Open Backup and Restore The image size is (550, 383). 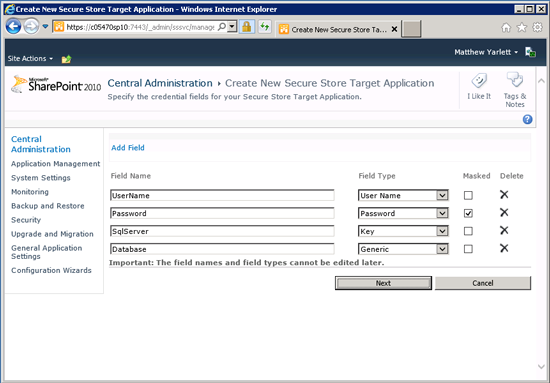(48, 206)
